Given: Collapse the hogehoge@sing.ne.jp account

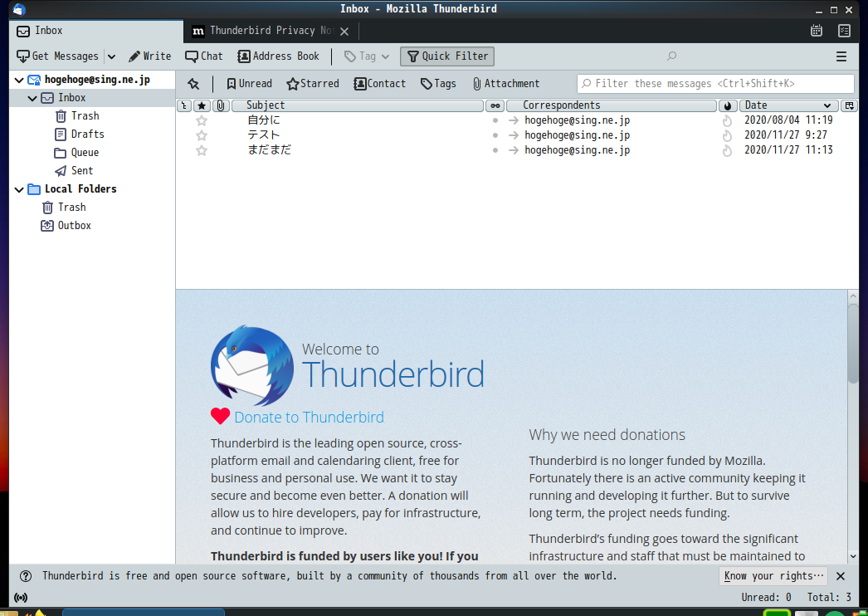Looking at the screenshot, I should coord(19,80).
